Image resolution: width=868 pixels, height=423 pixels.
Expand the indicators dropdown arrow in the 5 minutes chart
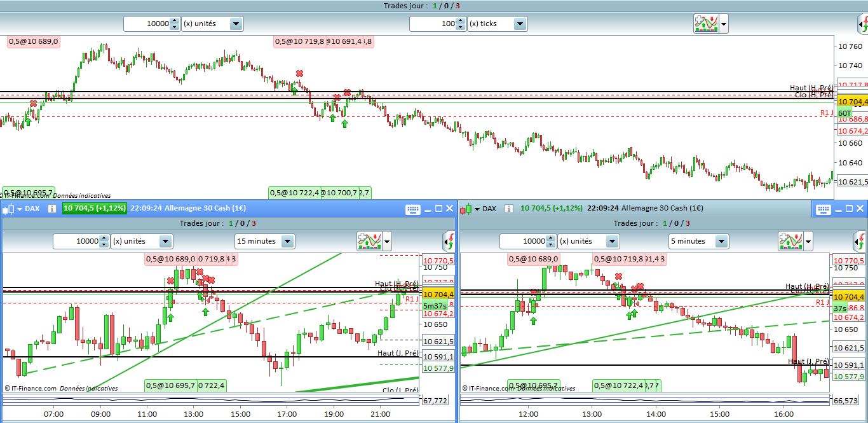808,242
